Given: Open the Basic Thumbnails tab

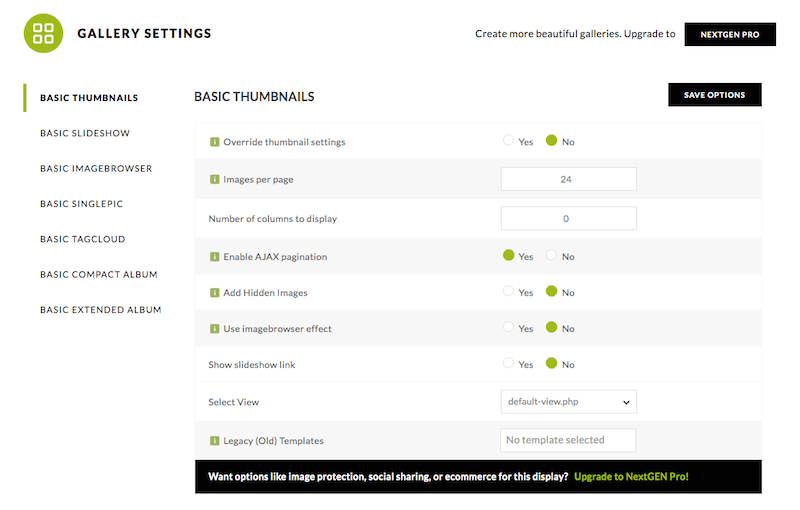Looking at the screenshot, I should [89, 98].
